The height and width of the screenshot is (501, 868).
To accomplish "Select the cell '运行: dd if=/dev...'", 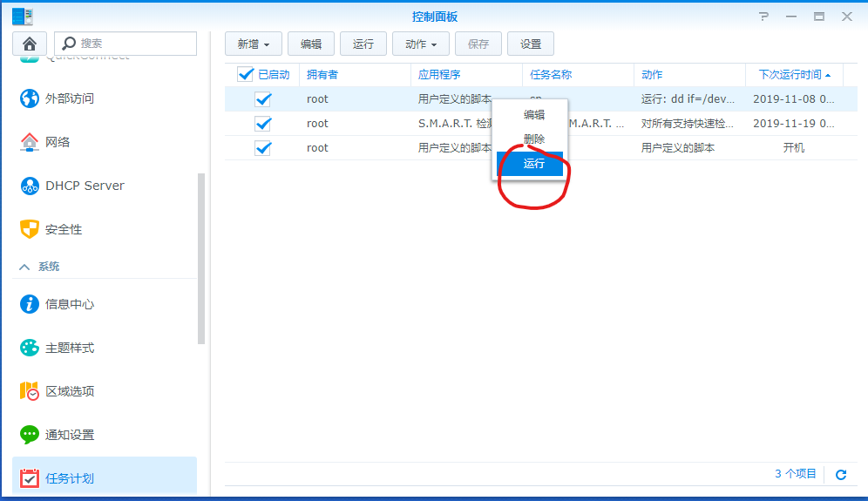I will coord(688,99).
